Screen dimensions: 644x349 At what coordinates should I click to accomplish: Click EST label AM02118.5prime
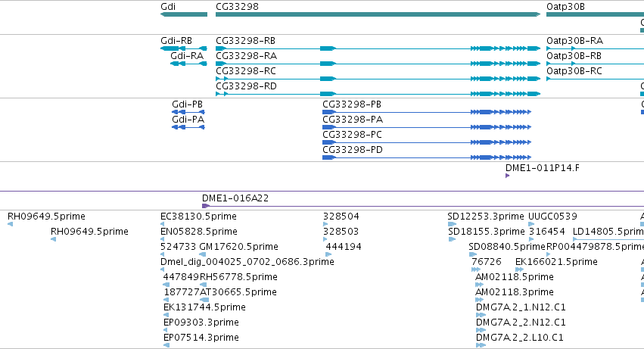pos(515,277)
